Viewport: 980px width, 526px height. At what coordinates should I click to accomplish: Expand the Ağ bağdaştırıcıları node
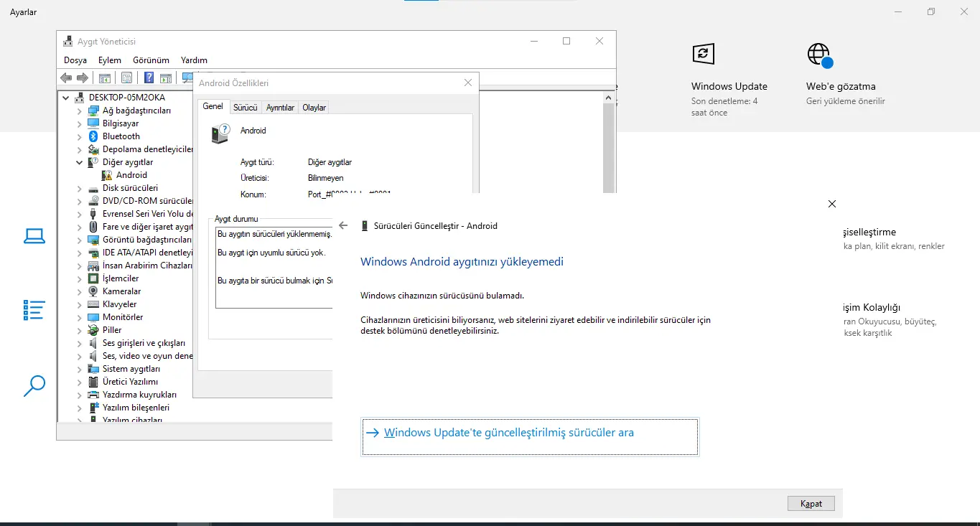(80, 111)
